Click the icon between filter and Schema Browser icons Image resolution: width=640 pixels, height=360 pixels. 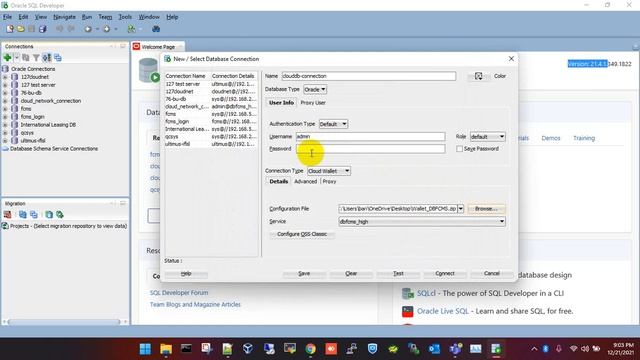pyautogui.click(x=47, y=58)
